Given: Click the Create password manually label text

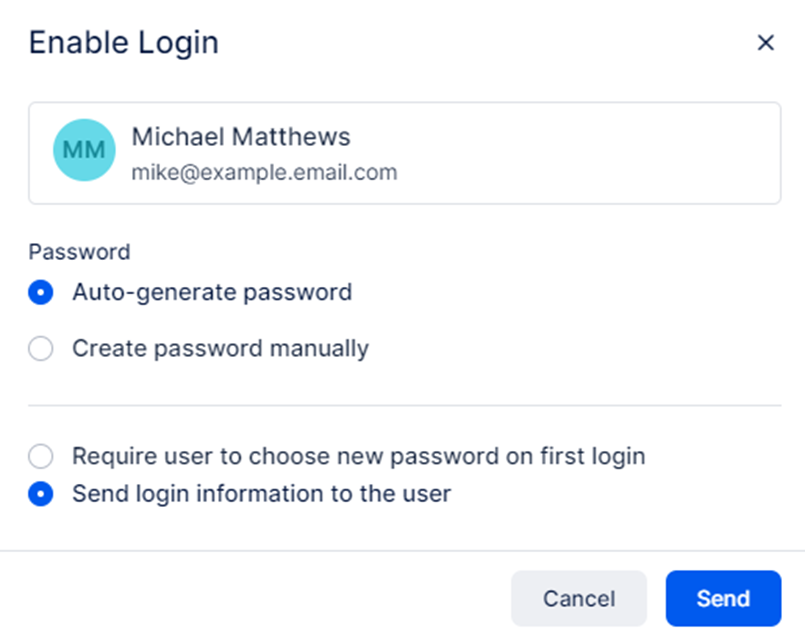Looking at the screenshot, I should point(220,349).
